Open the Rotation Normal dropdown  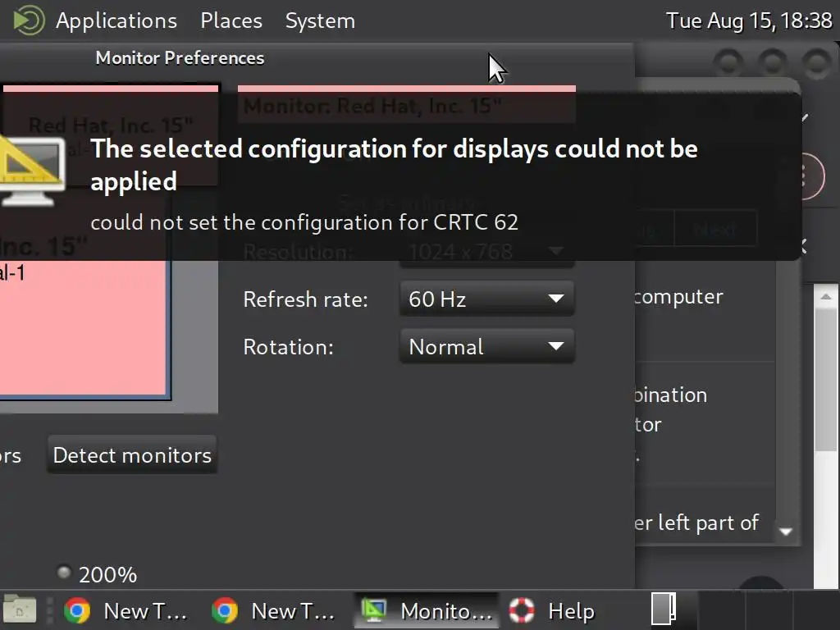pyautogui.click(x=487, y=347)
